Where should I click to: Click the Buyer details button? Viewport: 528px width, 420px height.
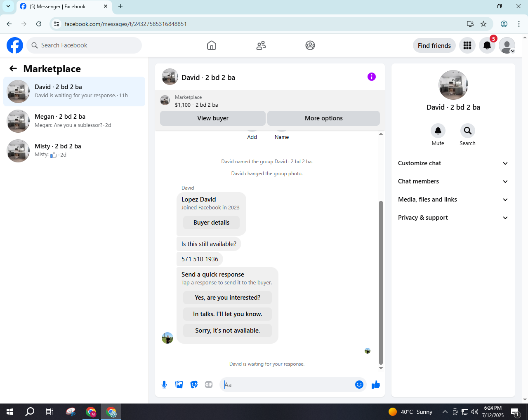[211, 223]
